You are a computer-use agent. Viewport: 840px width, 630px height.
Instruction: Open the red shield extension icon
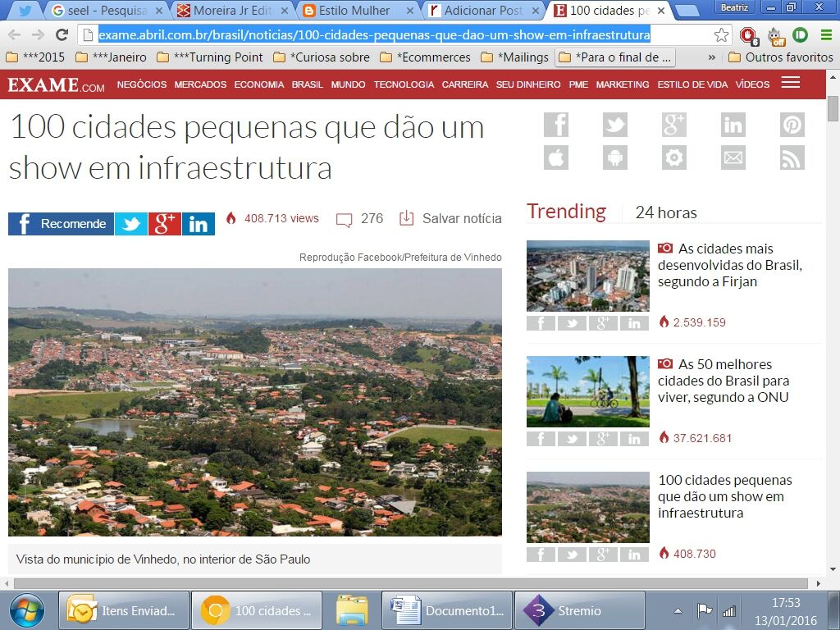[x=748, y=36]
